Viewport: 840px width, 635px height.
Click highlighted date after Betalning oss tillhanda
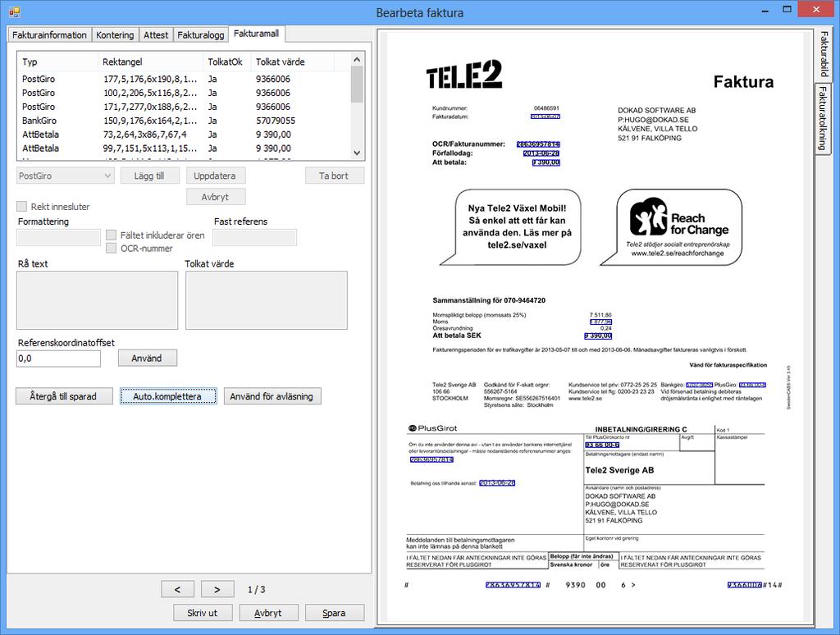(497, 483)
